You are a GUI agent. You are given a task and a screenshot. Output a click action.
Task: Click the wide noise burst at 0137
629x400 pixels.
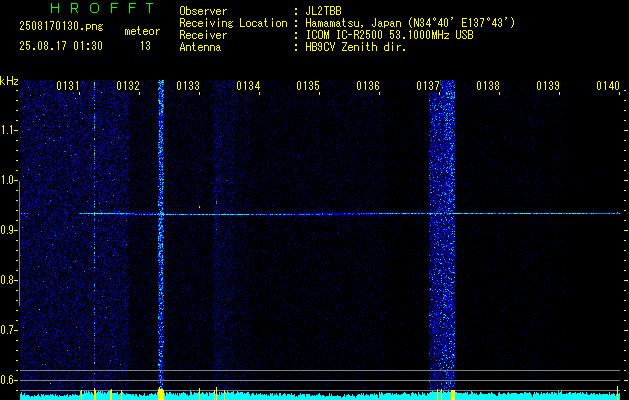[x=442, y=235]
